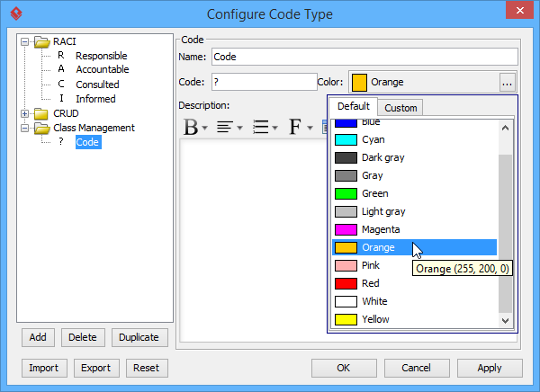Open the color chooser ellipsis button
This screenshot has height=392, width=540.
click(x=507, y=82)
